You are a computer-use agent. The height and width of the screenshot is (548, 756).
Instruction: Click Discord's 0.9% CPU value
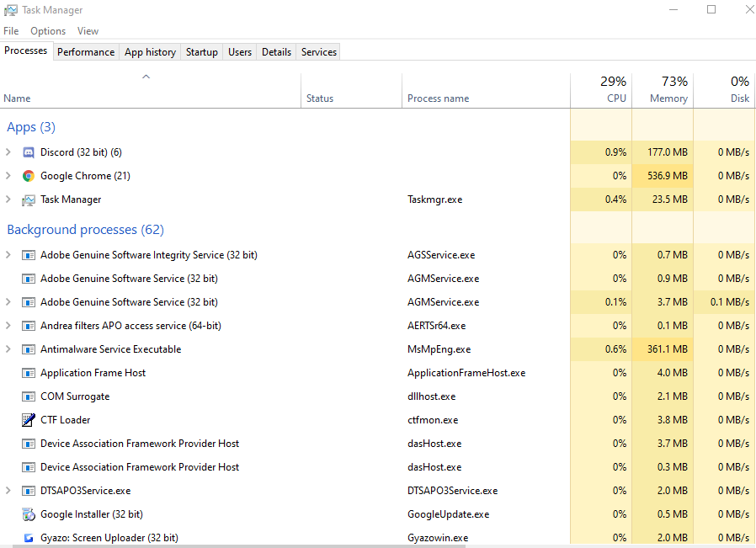click(x=615, y=152)
